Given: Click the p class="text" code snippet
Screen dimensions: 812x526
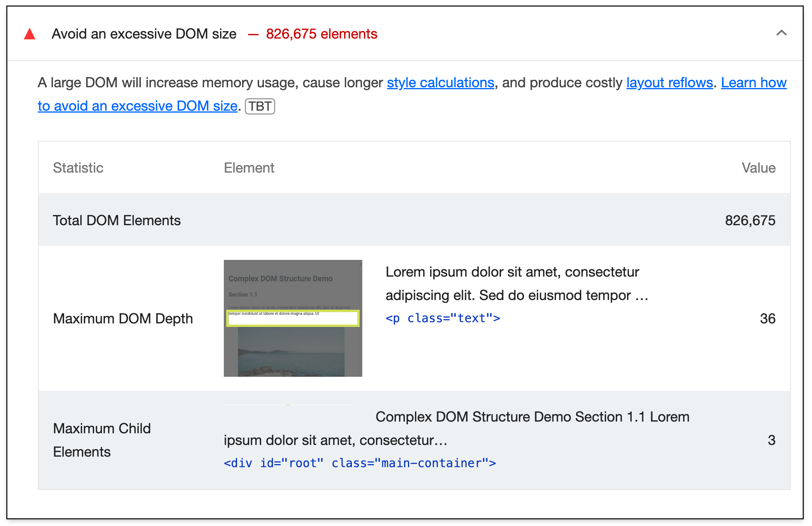Looking at the screenshot, I should [x=443, y=318].
